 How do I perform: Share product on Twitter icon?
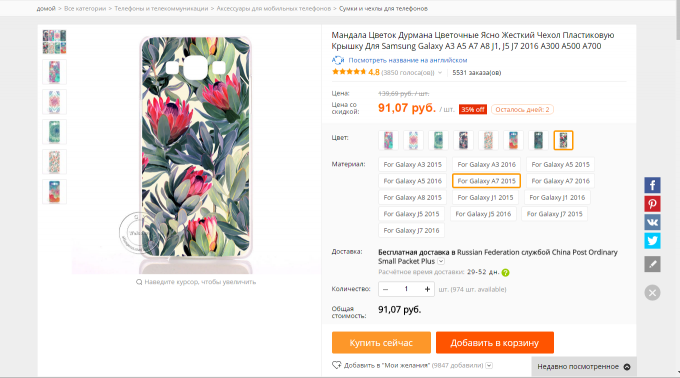(652, 241)
